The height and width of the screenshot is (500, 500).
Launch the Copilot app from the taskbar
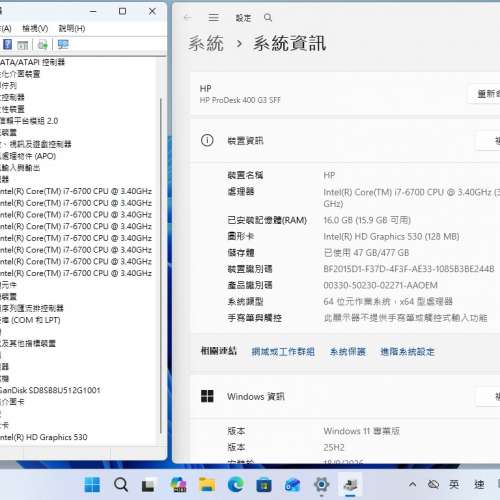click(x=178, y=484)
